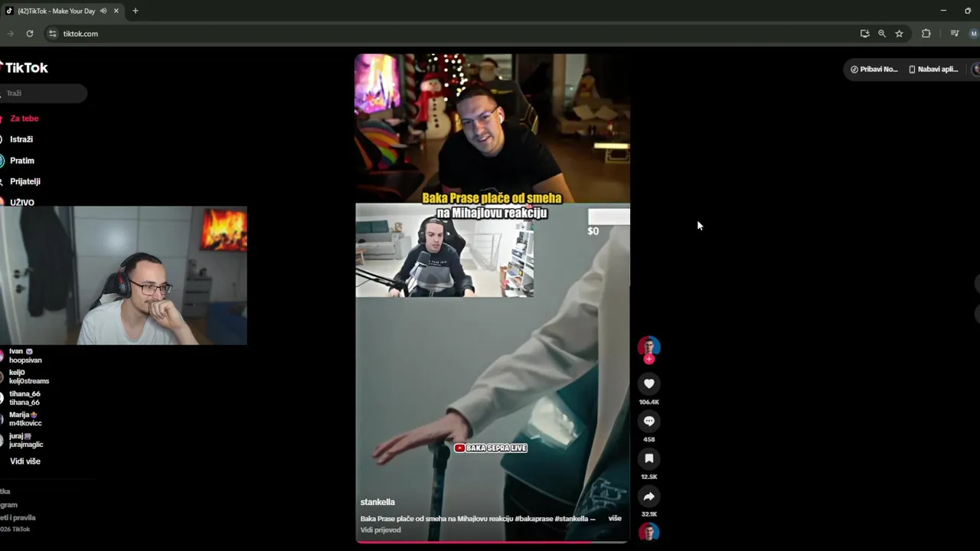Open comments via the speech bubble icon
980x551 pixels.
point(648,421)
